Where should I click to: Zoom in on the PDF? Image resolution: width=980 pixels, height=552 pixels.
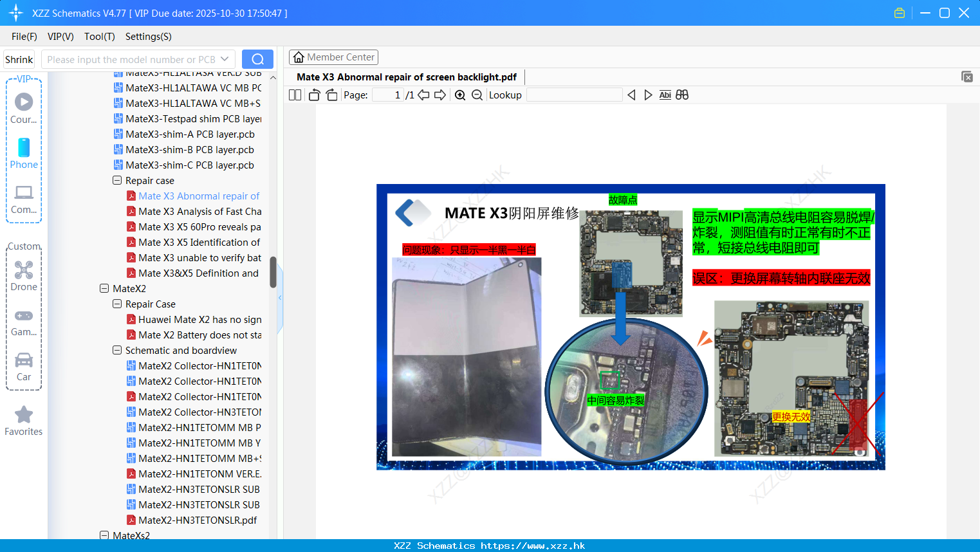click(x=460, y=95)
